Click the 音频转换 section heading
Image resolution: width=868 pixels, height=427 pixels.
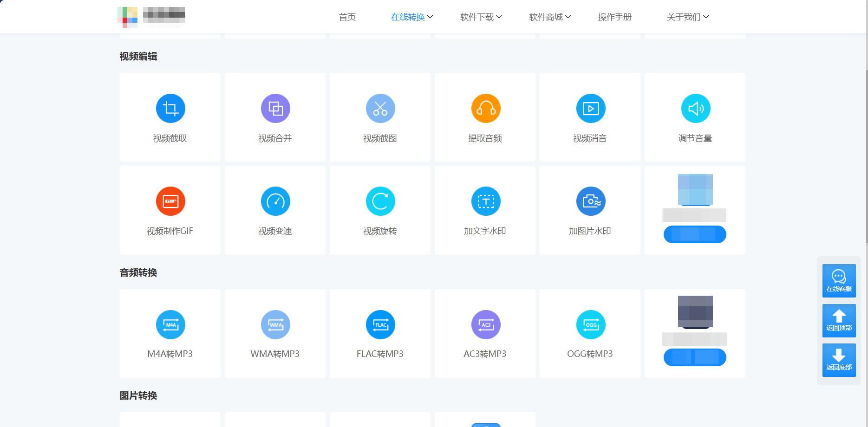coord(138,273)
